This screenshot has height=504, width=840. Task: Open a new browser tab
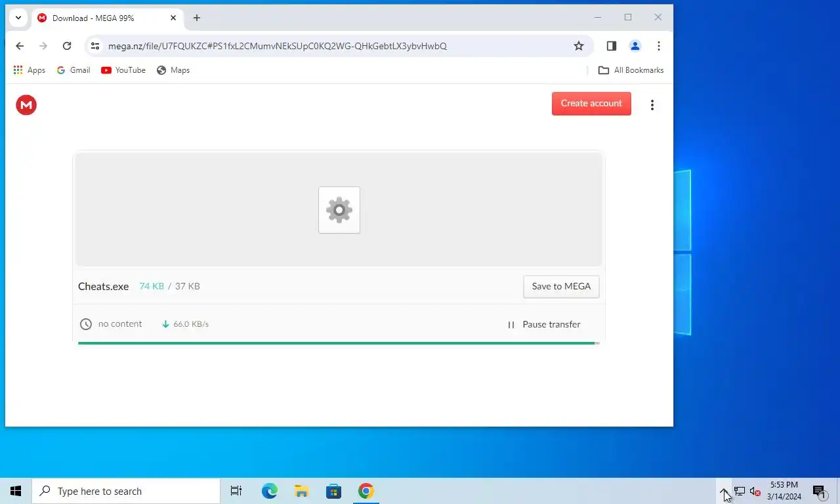pyautogui.click(x=197, y=18)
